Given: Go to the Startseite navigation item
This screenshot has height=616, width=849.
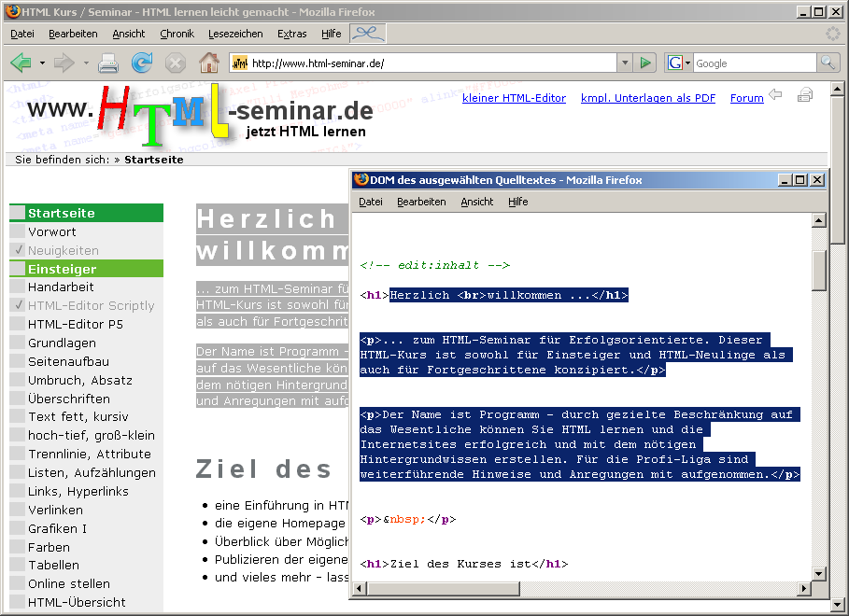Looking at the screenshot, I should [x=87, y=213].
